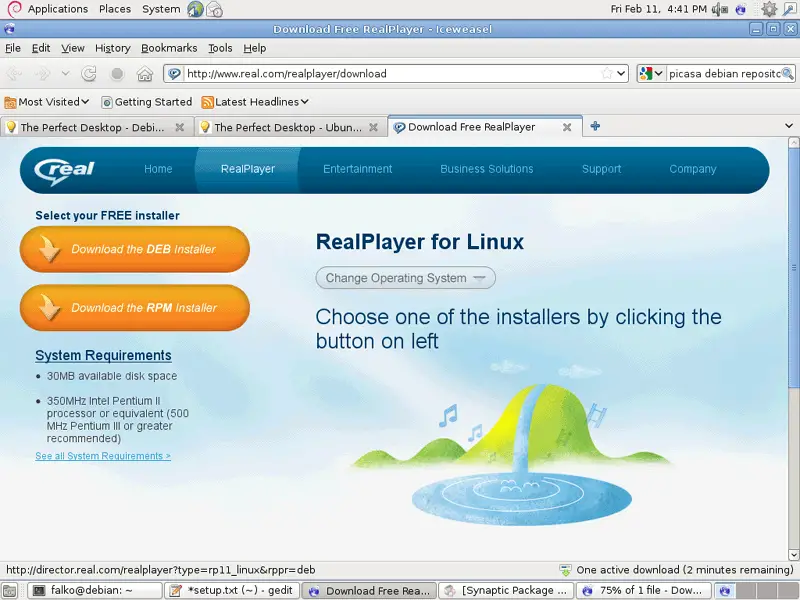Click the site identity icon in address bar
Viewport: 800px width, 600px height.
[x=174, y=73]
